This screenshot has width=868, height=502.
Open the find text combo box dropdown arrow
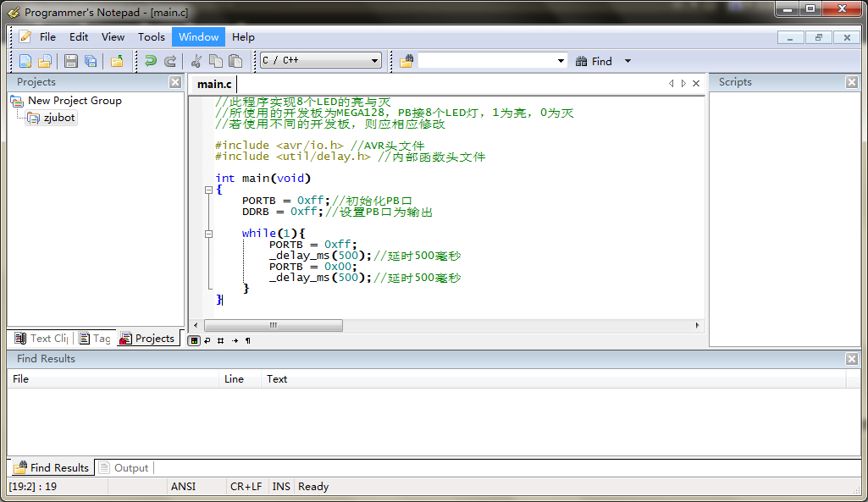pyautogui.click(x=561, y=61)
